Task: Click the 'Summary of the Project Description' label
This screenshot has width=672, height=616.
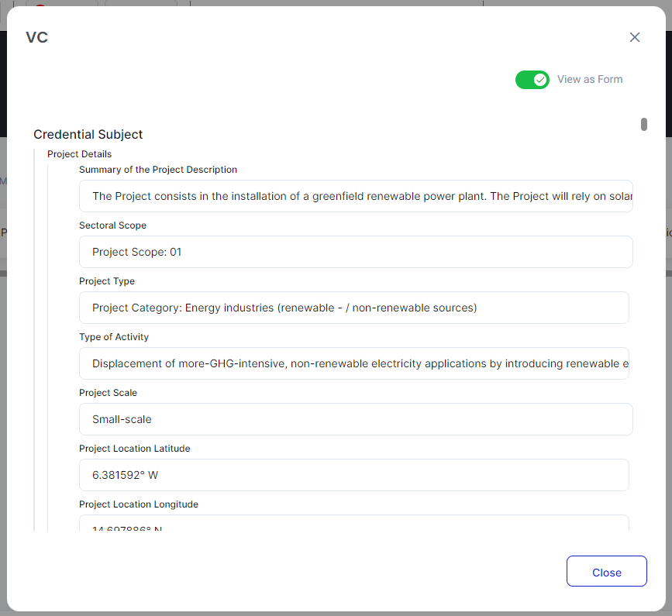Action: pos(158,170)
